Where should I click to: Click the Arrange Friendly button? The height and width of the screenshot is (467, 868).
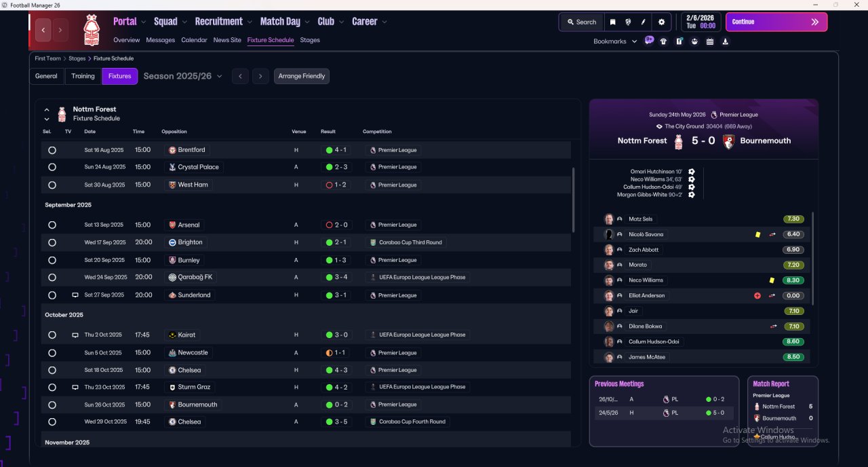(302, 76)
